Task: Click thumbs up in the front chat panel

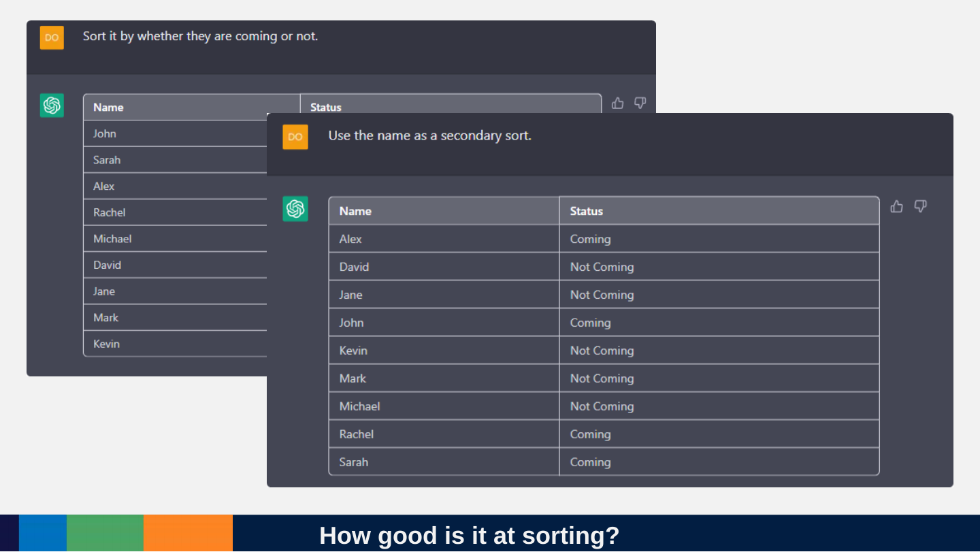Action: [x=897, y=206]
